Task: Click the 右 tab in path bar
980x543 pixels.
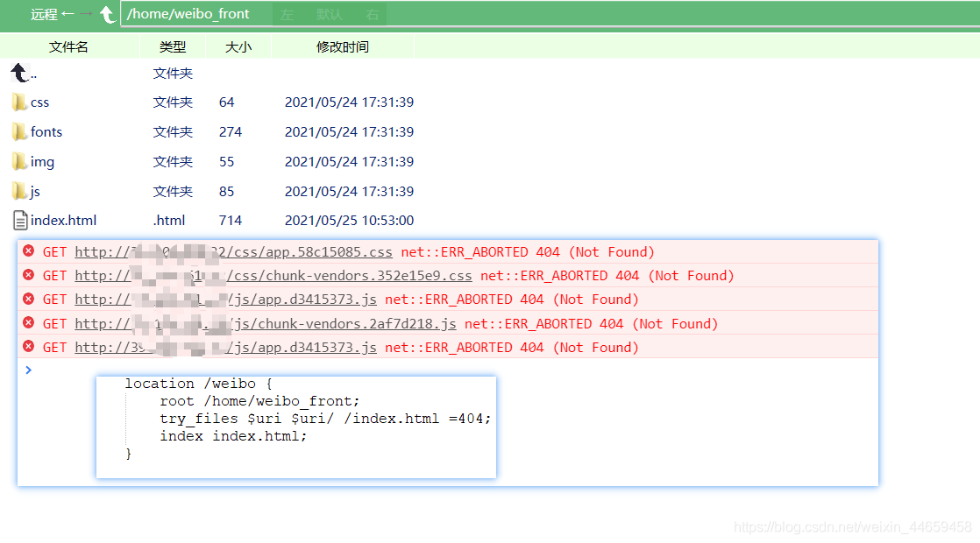Action: [373, 14]
